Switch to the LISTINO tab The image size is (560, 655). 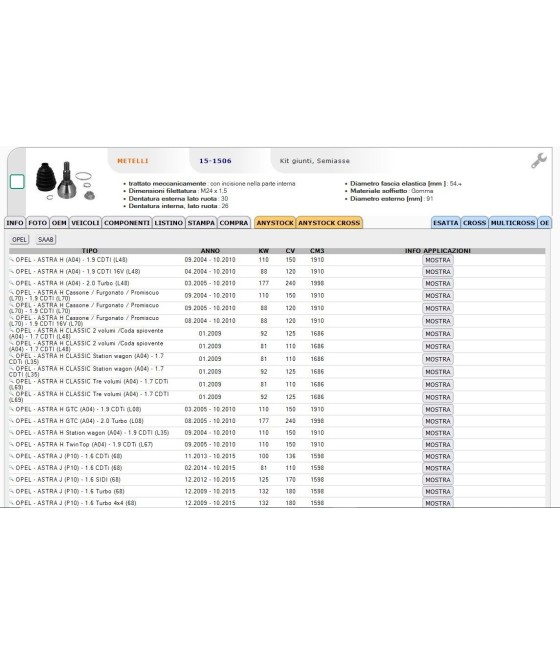169,223
